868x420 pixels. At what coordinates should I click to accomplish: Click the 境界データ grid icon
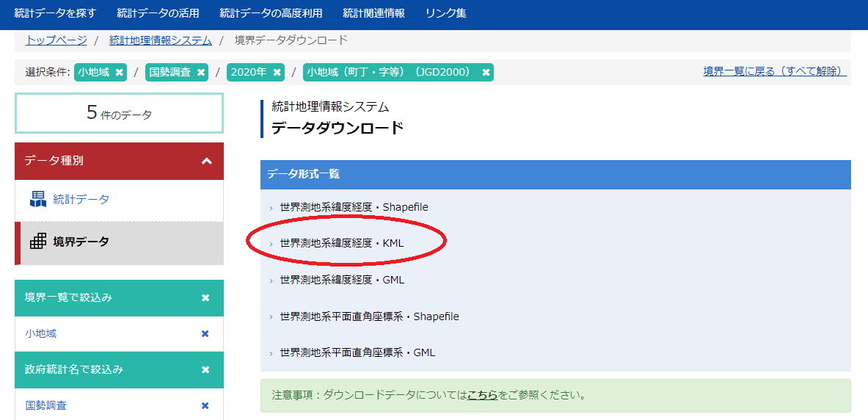coord(37,242)
